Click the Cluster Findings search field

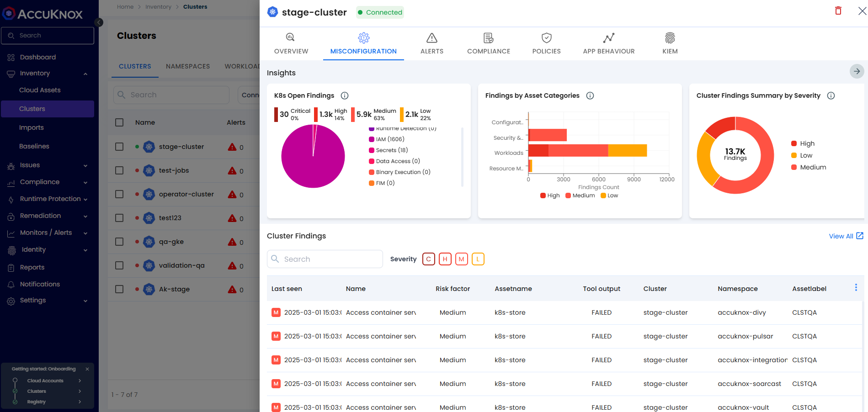pos(325,259)
